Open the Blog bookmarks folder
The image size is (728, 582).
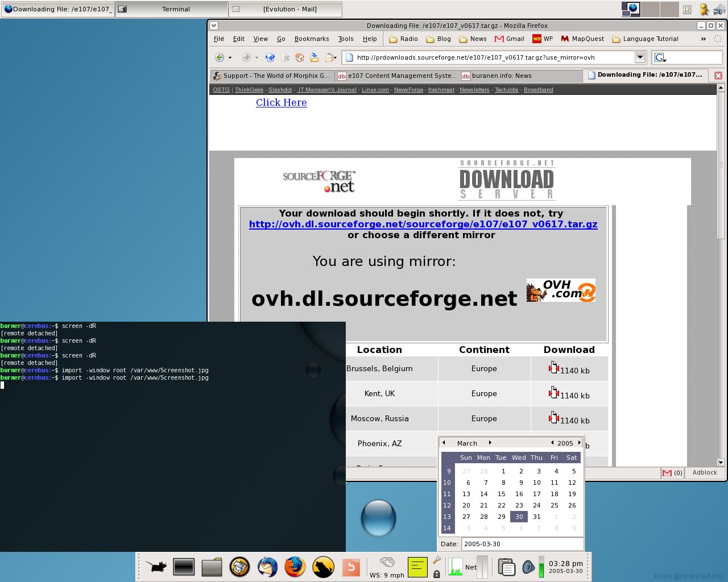[439, 39]
